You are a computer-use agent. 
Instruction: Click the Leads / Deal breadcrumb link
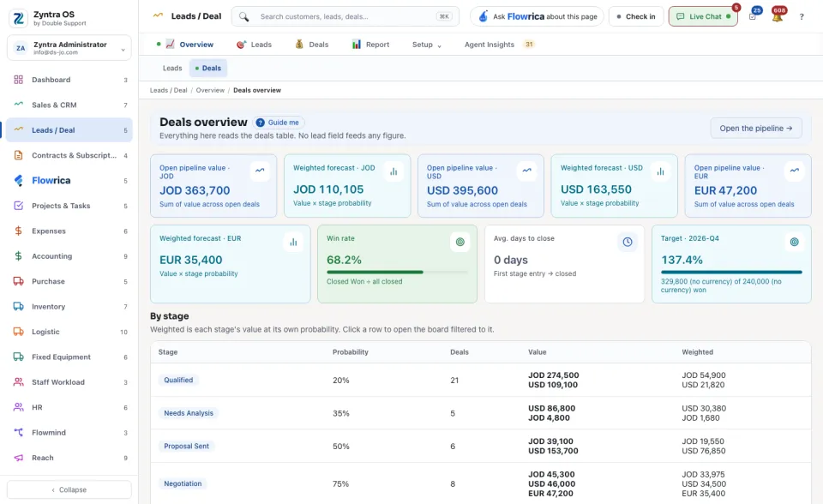pyautogui.click(x=169, y=90)
